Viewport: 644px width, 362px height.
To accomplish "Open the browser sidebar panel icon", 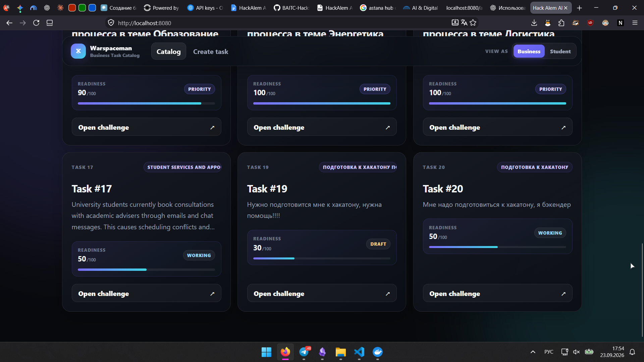I will click(x=50, y=23).
